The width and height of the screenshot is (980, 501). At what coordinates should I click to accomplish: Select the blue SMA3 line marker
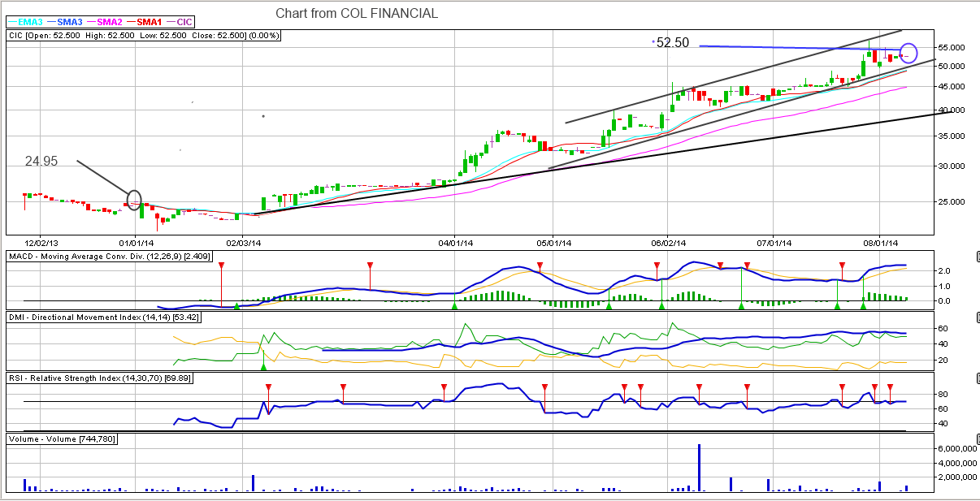[x=52, y=22]
